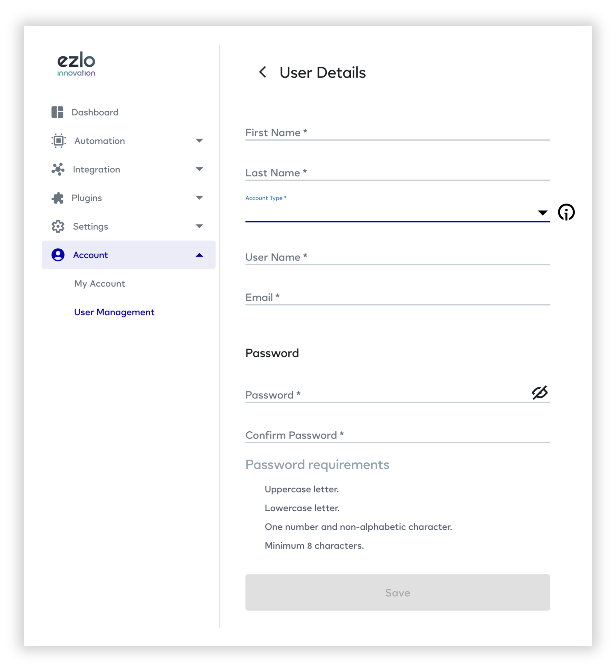Image resolution: width=616 pixels, height=672 pixels.
Task: Open Account Type info icon
Action: pyautogui.click(x=566, y=212)
